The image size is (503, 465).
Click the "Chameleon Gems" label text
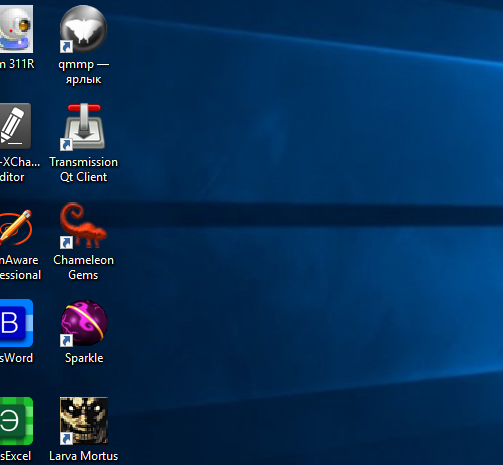point(84,267)
